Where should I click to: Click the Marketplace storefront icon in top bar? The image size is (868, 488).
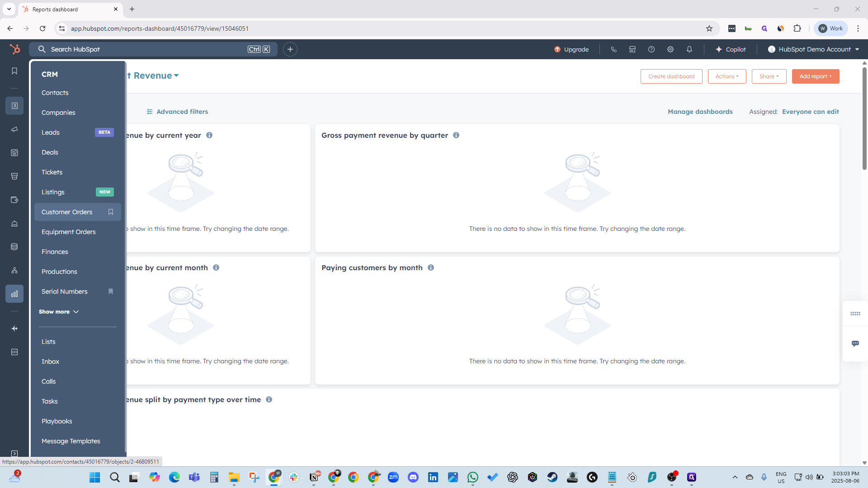(x=632, y=49)
